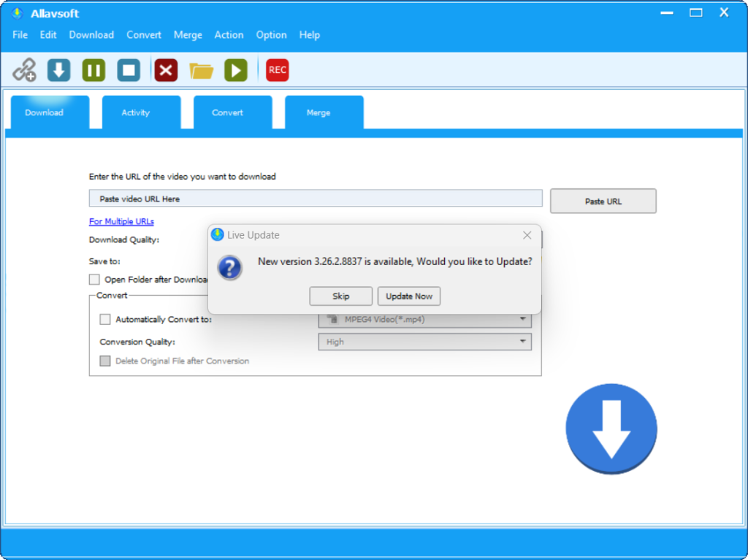Open downloads folder via folder icon
Image resolution: width=748 pixels, height=560 pixels.
pyautogui.click(x=200, y=70)
